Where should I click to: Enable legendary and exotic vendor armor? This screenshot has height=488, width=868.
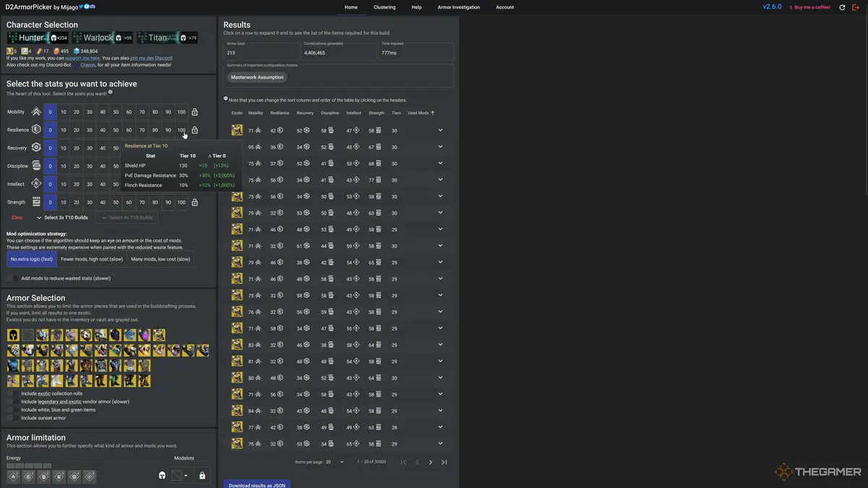(x=13, y=401)
